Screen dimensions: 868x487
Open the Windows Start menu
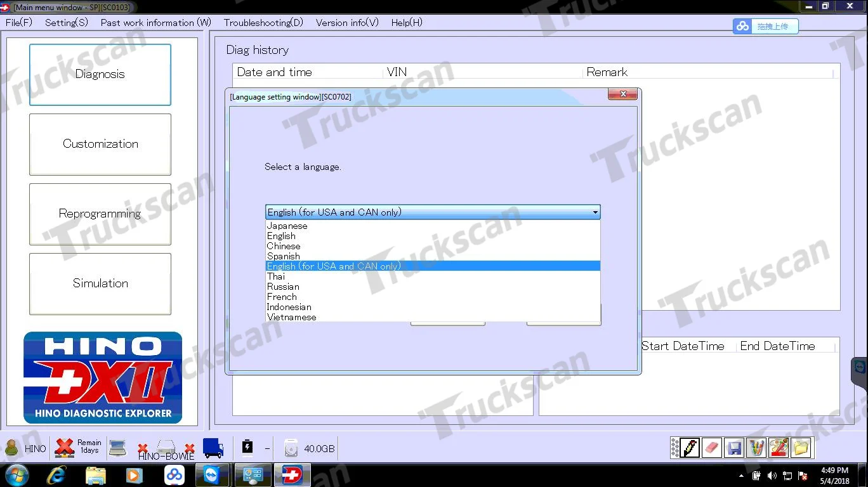point(16,475)
